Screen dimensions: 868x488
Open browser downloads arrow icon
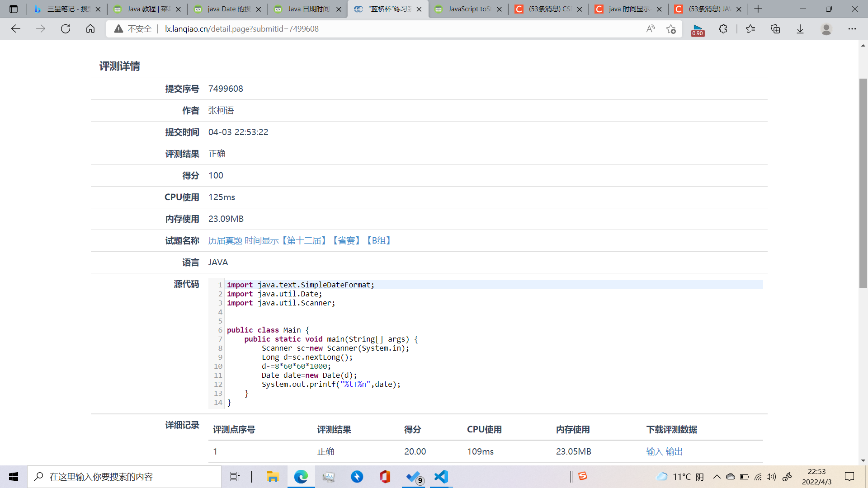click(x=800, y=29)
